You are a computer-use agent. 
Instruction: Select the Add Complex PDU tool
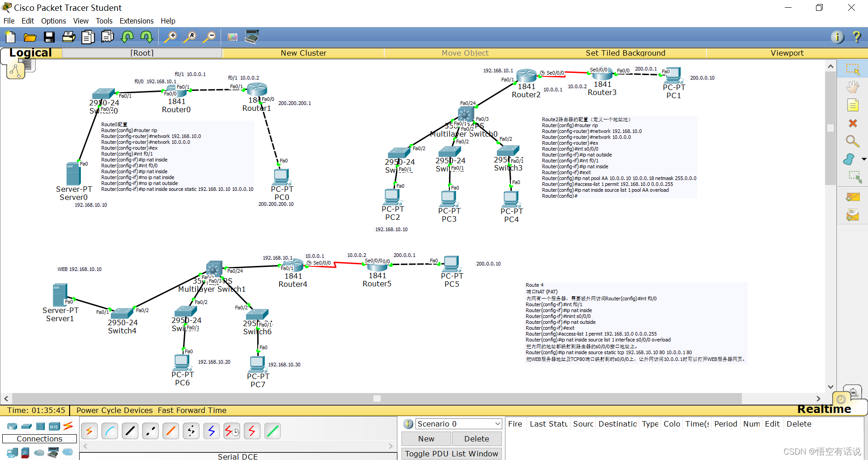[x=853, y=215]
